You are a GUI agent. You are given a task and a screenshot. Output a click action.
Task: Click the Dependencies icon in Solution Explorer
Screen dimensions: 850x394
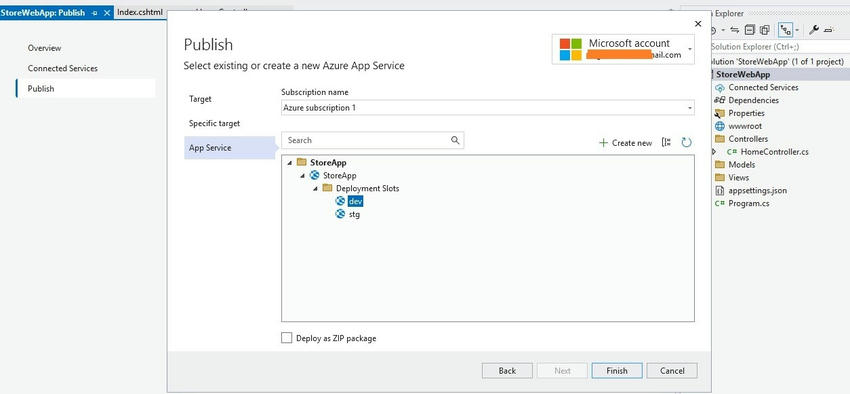click(720, 100)
